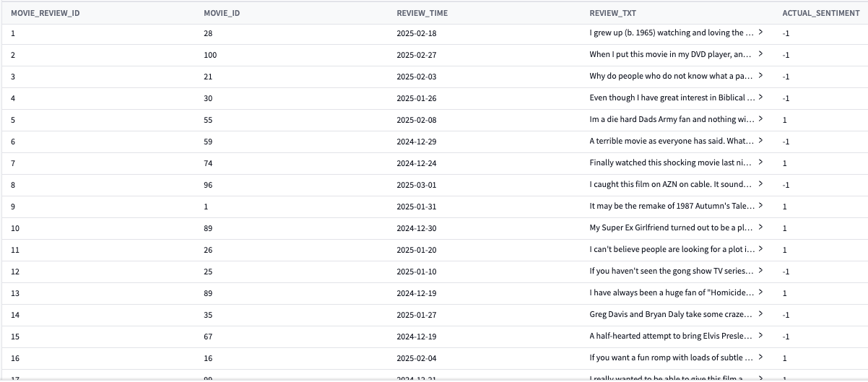
Task: Expand review text starting "I grew up (b. 1965)"
Action: (x=761, y=32)
